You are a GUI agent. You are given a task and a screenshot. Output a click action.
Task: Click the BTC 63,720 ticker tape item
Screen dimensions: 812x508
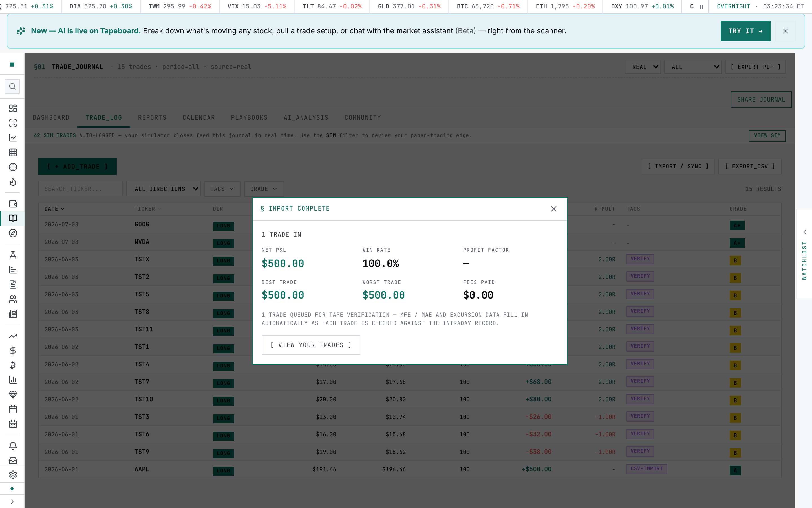click(488, 6)
